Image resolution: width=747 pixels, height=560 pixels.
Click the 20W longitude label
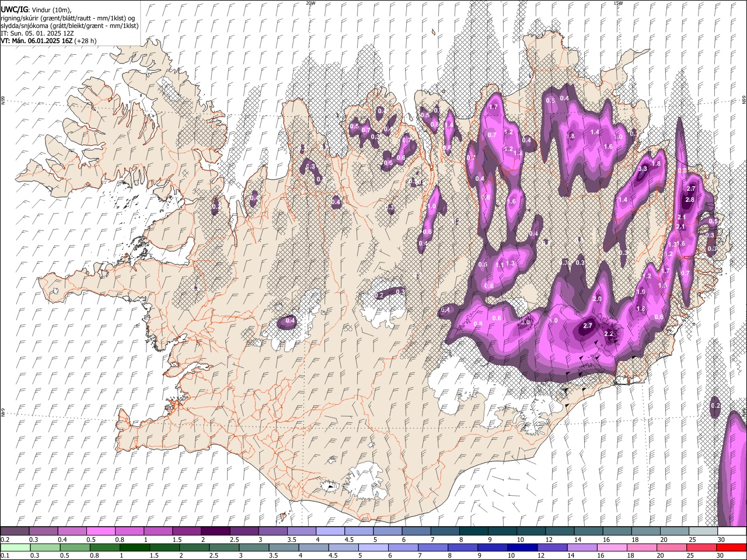[x=310, y=3]
